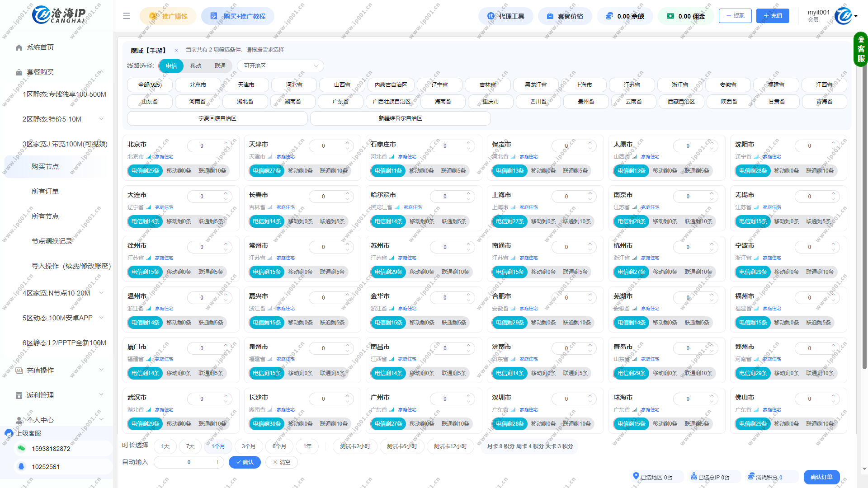Click the hamburger menu collapse icon

click(127, 16)
